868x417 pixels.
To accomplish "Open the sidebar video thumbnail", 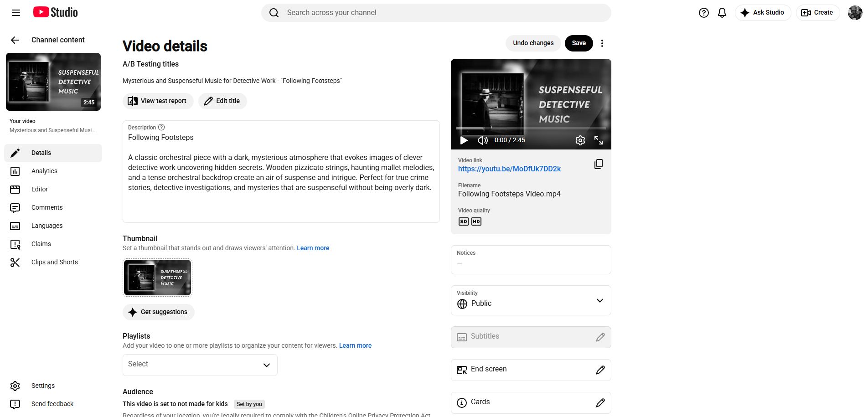I will coord(53,82).
